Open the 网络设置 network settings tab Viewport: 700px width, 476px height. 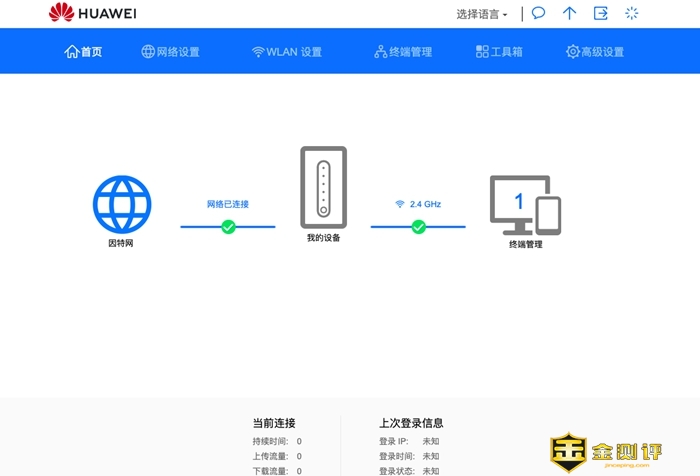(x=170, y=51)
